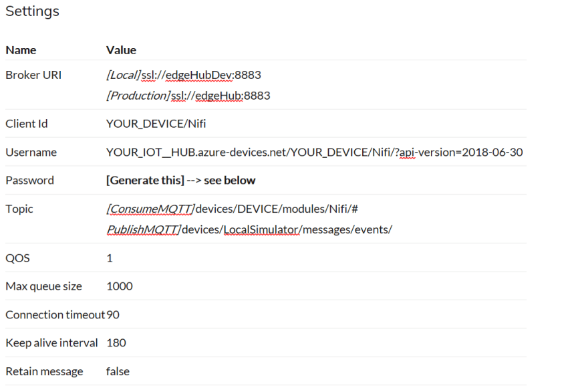The image size is (588, 388).
Task: Select Local ssl://edgeHubDev:8883 value
Action: tap(184, 75)
